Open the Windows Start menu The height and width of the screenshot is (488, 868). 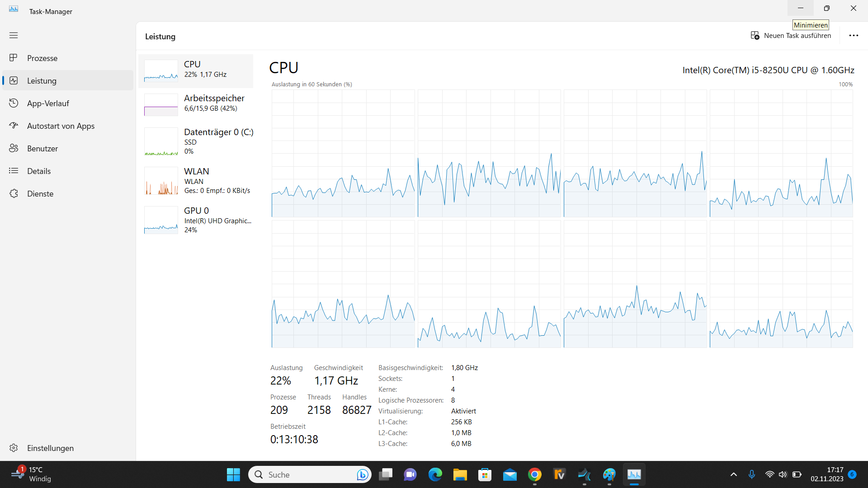(233, 474)
